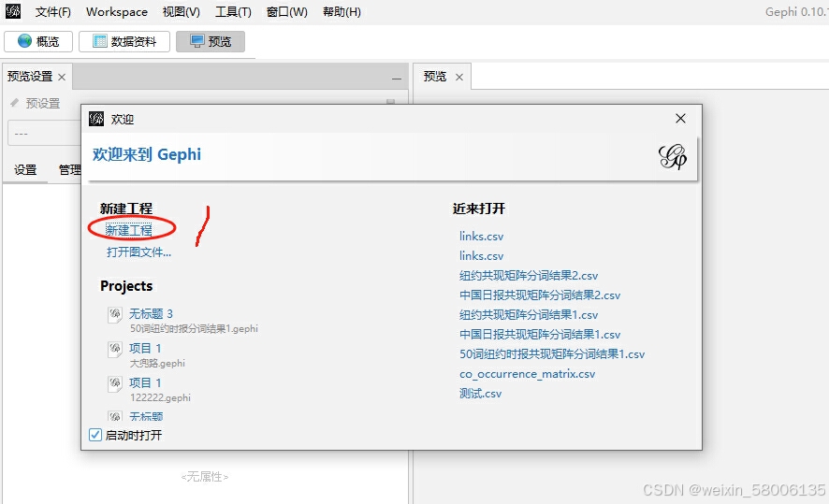
Task: Click the 50词纽约时报分词结果1.gephi file name
Action: click(194, 328)
